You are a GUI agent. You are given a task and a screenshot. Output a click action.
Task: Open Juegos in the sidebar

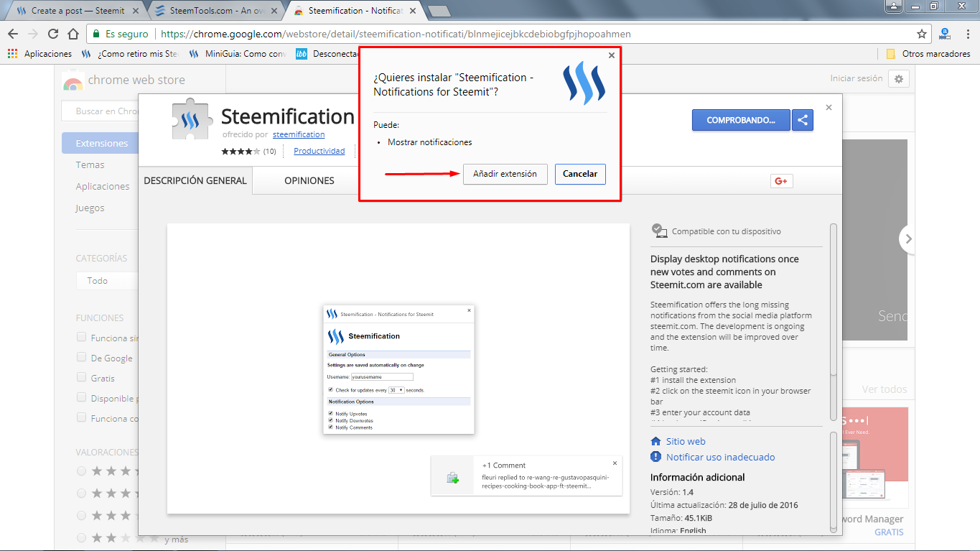coord(90,208)
